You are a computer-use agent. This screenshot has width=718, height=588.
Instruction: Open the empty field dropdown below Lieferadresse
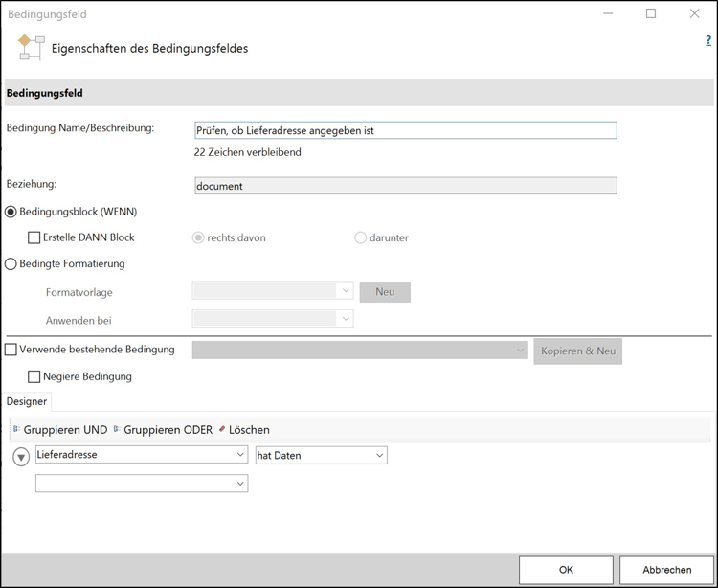(142, 484)
